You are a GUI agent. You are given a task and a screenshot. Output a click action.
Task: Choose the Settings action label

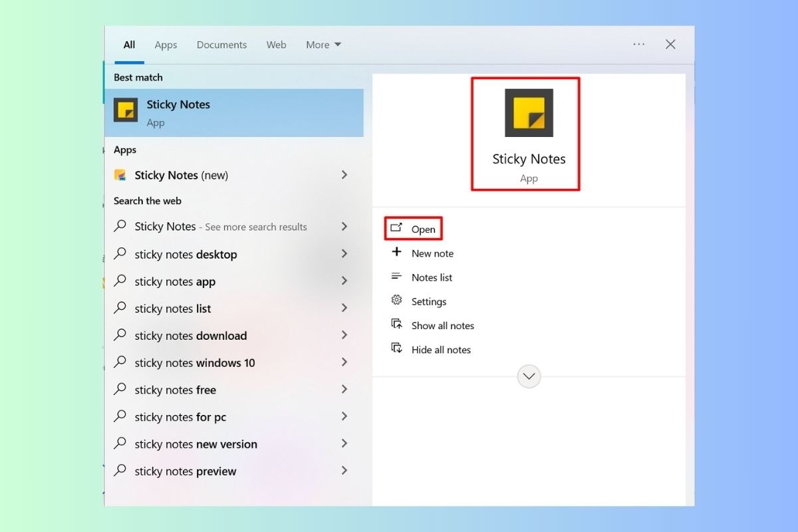[x=429, y=301]
